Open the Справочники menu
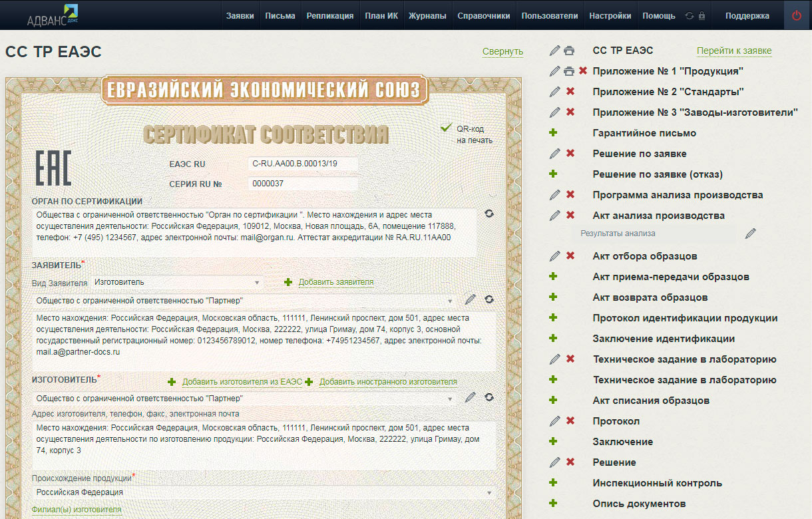812x519 pixels. [x=483, y=16]
